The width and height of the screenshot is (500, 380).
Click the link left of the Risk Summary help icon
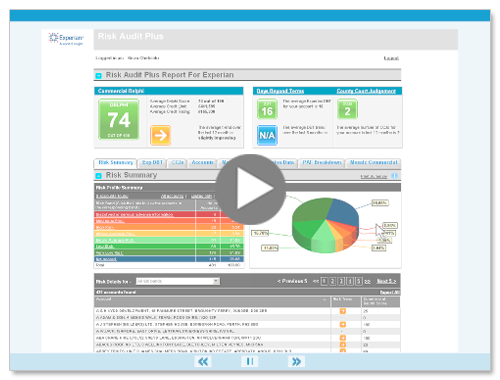pyautogui.click(x=374, y=176)
